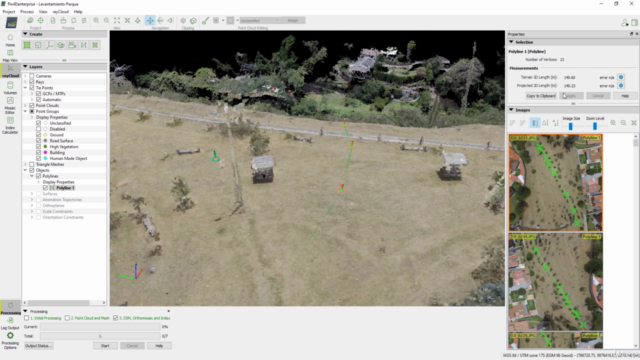This screenshot has height=360, width=640.
Task: Toggle the Point Clouds layer checkbox
Action: tap(32, 105)
